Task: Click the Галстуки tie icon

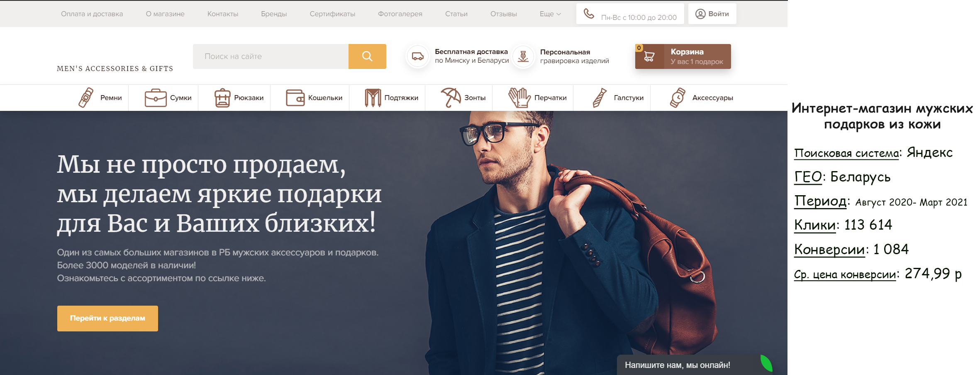Action: 600,98
